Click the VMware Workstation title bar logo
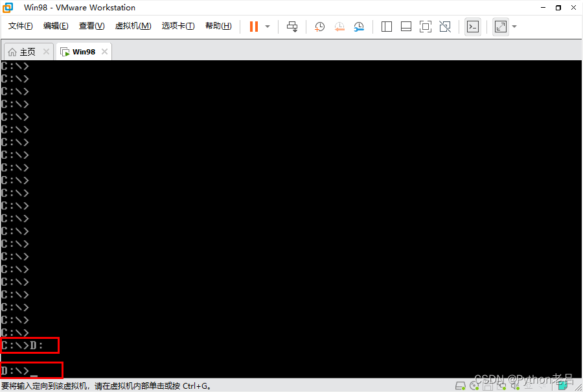The height and width of the screenshot is (392, 583). point(7,7)
